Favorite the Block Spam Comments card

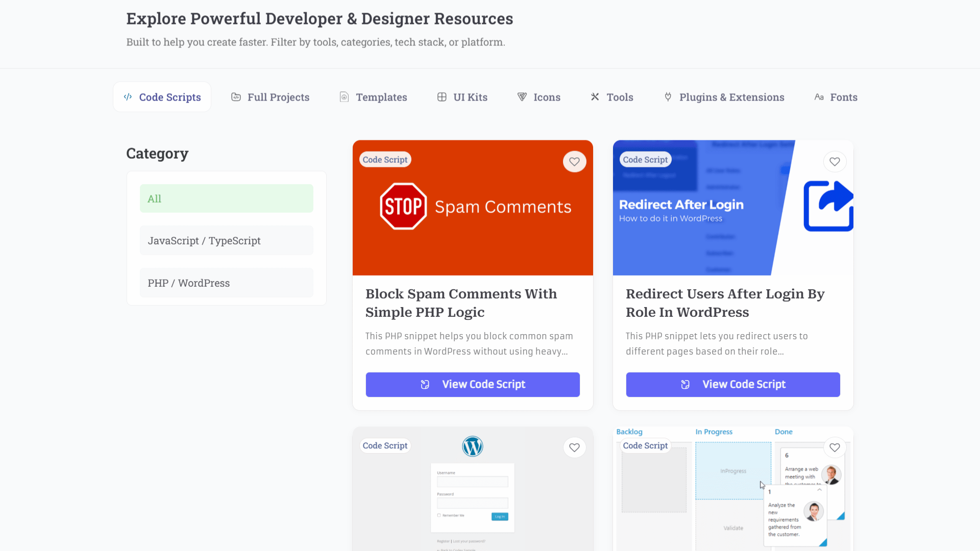[575, 162]
